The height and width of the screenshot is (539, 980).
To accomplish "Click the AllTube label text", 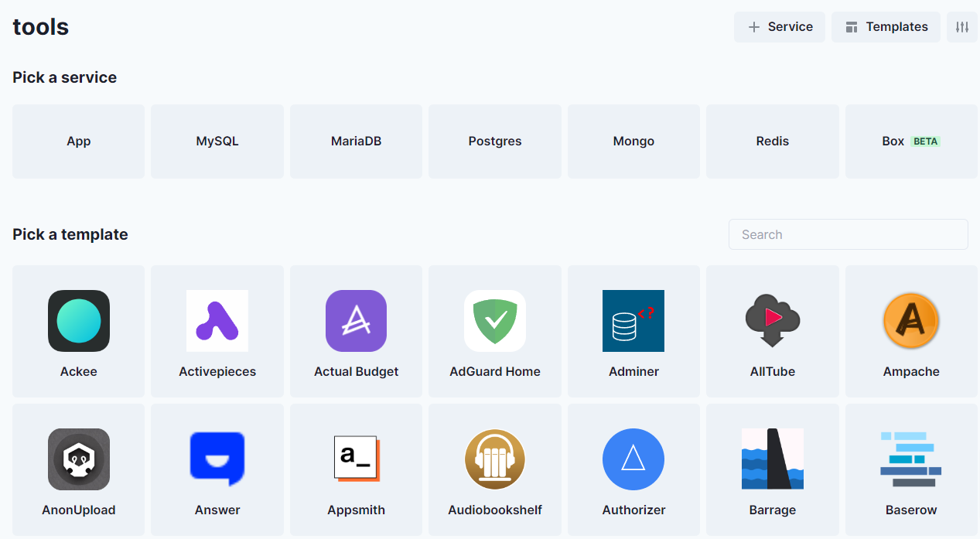I will [773, 372].
